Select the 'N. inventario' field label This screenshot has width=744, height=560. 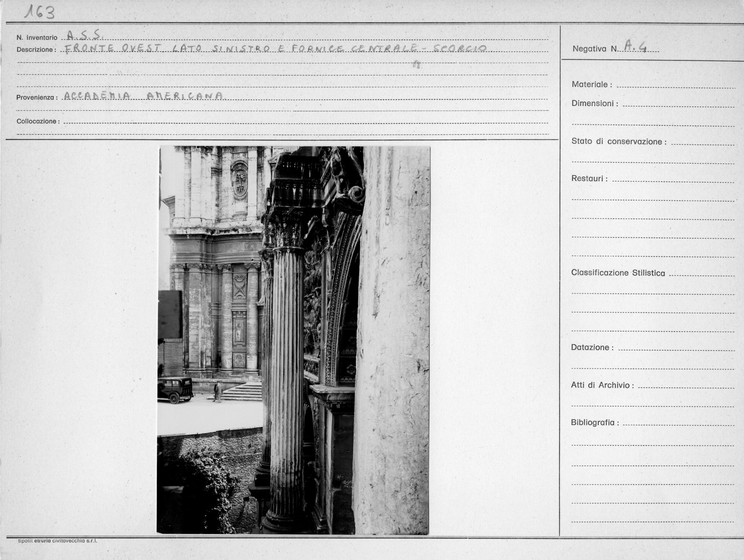[x=37, y=38]
